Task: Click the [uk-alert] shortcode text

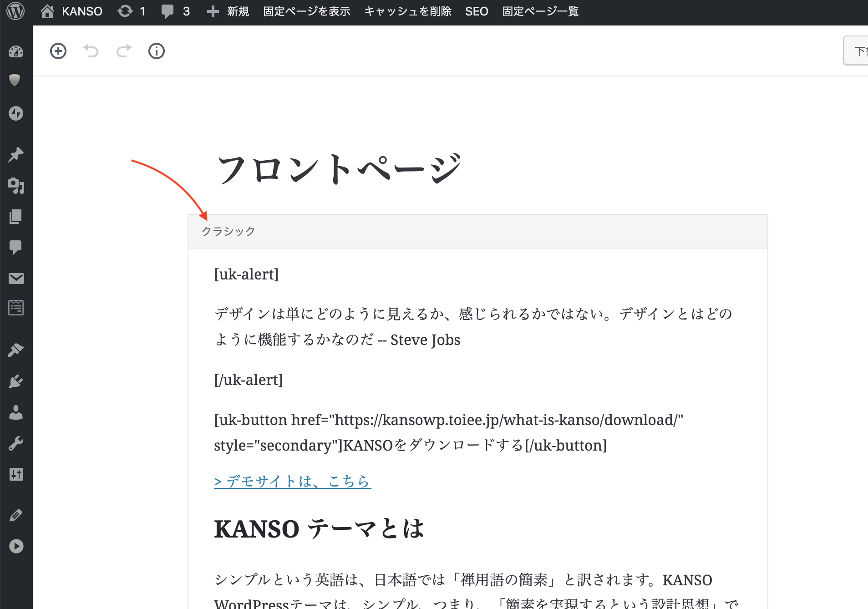Action: click(x=246, y=274)
